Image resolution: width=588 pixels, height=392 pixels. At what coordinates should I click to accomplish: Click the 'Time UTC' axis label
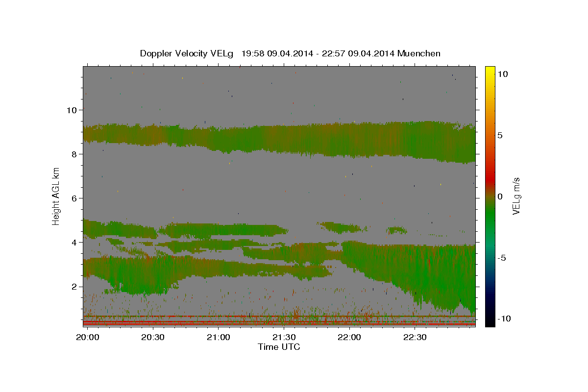279,347
